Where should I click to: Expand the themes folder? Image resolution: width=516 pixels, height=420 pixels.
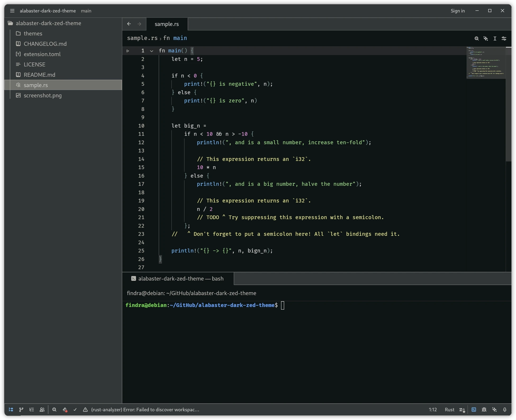click(33, 34)
